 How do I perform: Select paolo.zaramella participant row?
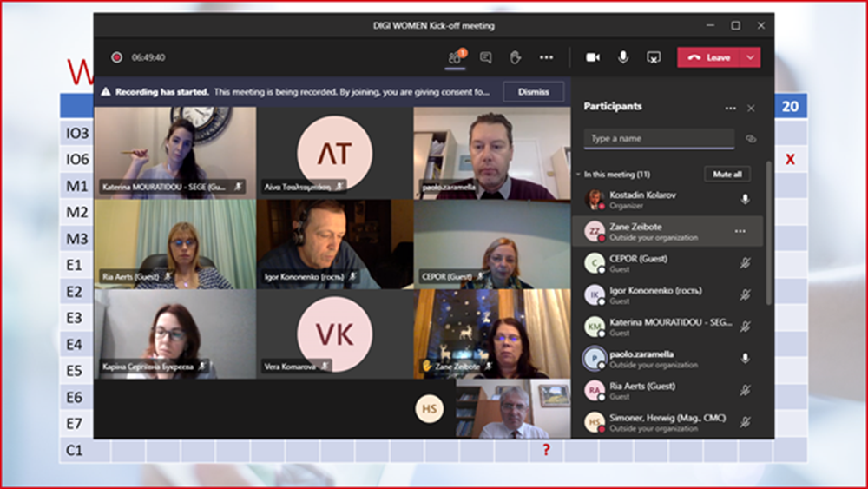pos(667,359)
